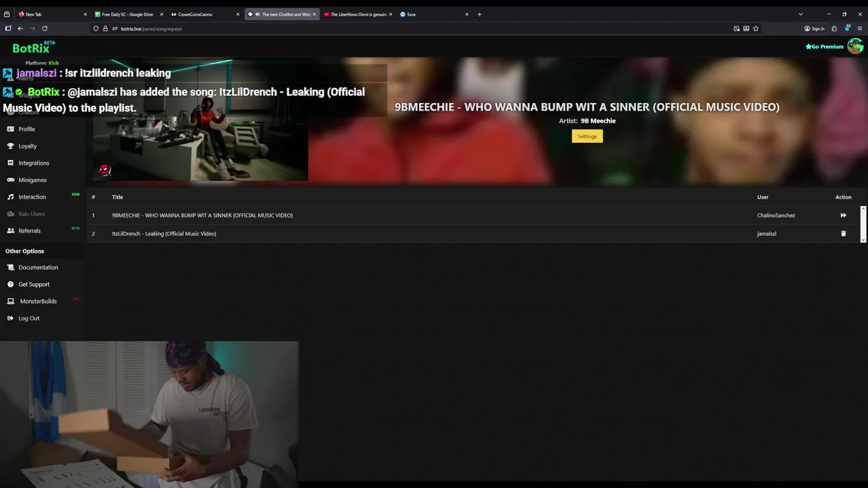868x488 pixels.
Task: Click the trophy icon beside Loyalty
Action: tap(10, 146)
